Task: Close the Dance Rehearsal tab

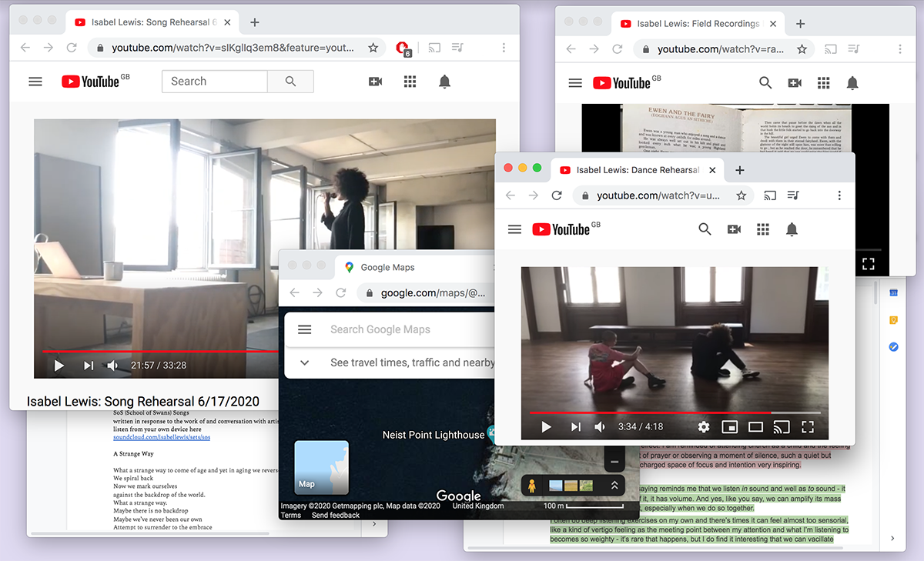Action: (712, 170)
